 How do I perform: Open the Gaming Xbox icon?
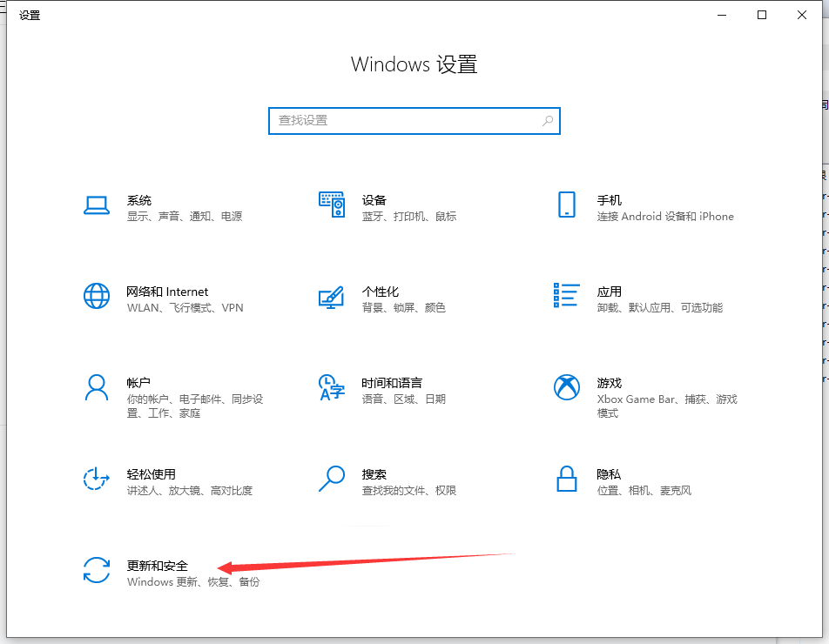click(x=567, y=387)
